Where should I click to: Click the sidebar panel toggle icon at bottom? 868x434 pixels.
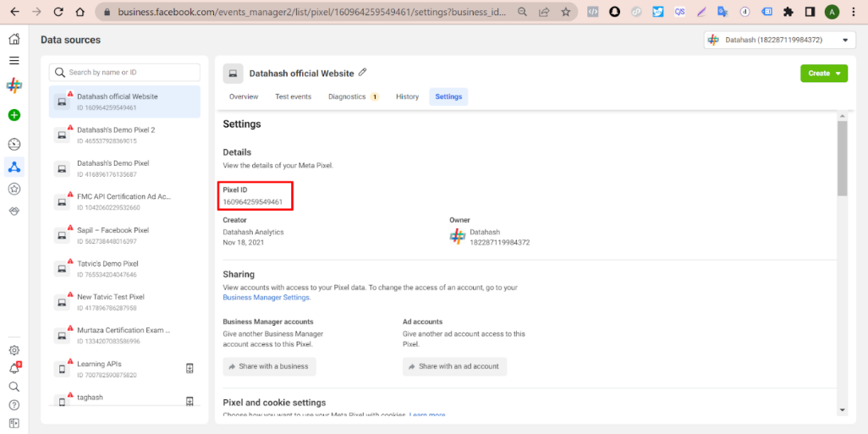tap(14, 423)
